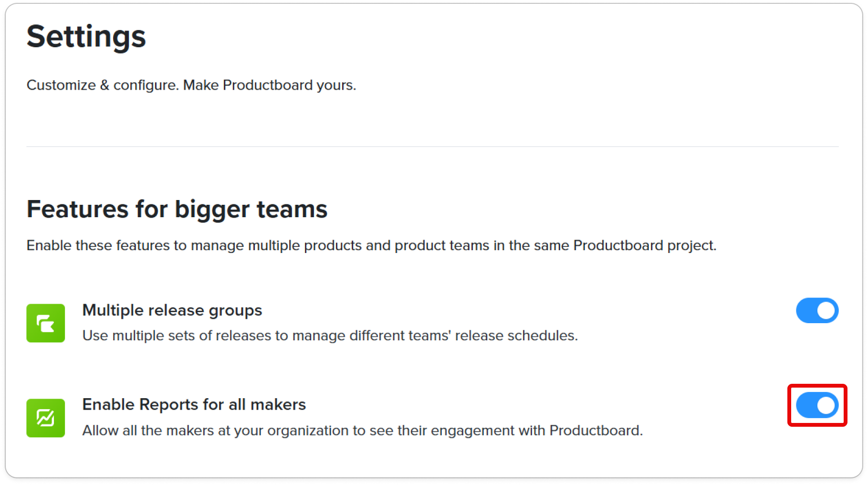The height and width of the screenshot is (485, 868).
Task: Click the 'Enable these features' description sentence
Action: coord(371,245)
